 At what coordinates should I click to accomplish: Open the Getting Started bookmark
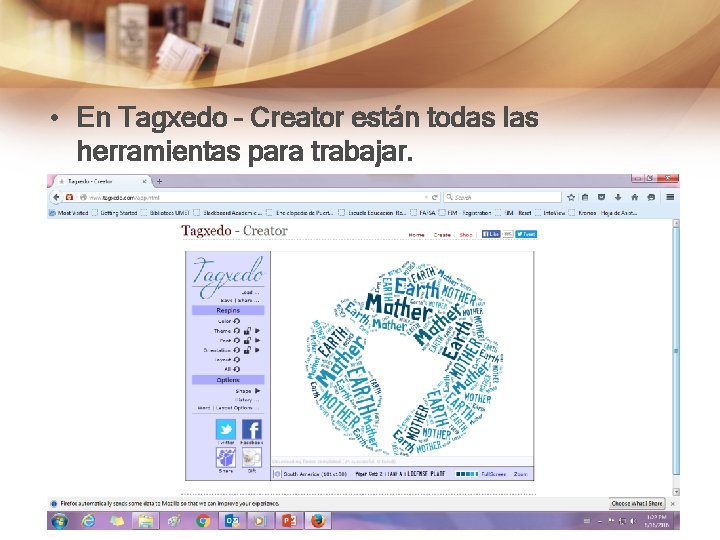(115, 213)
